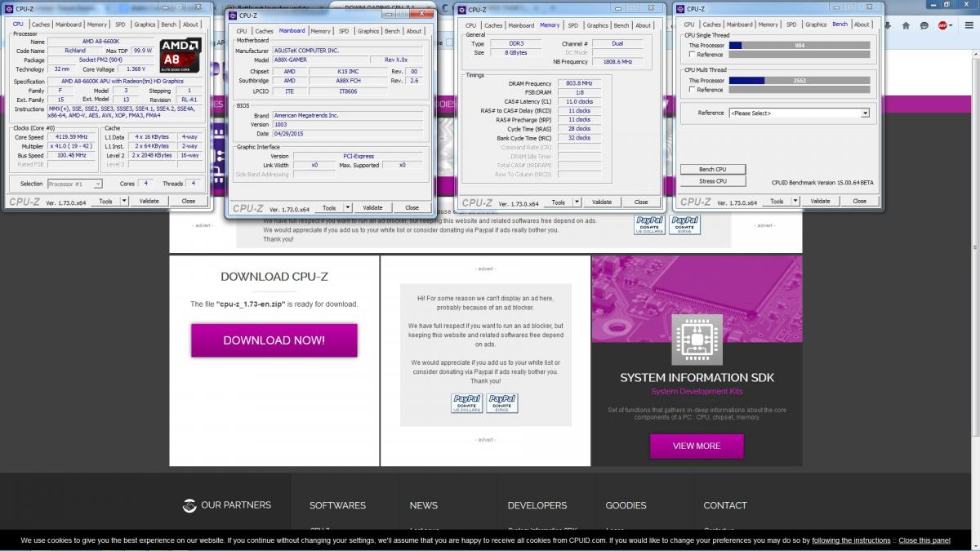Expand the Tools arrow in the Memory window
The image size is (980, 551).
pos(577,202)
